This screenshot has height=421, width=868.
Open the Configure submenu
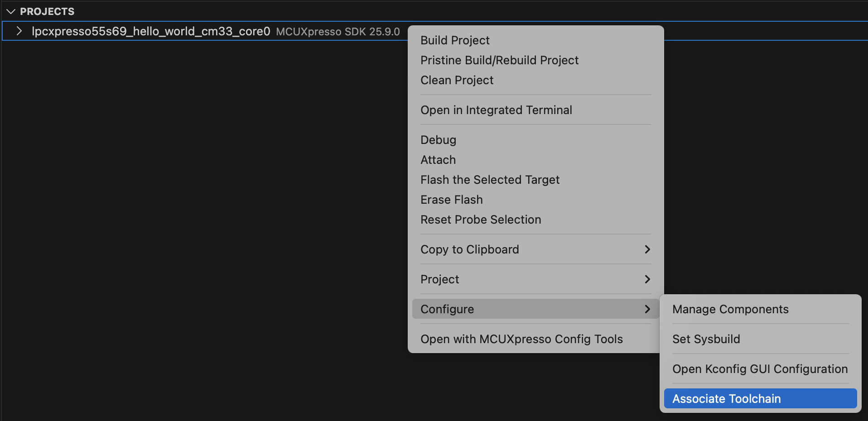(x=448, y=309)
